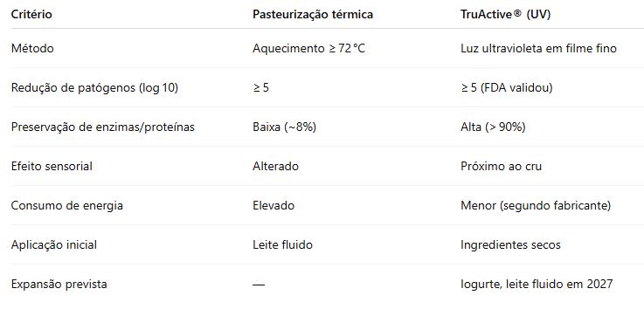Image resolution: width=644 pixels, height=316 pixels.
Task: Select the Efeito sensorial row label
Action: 52,166
